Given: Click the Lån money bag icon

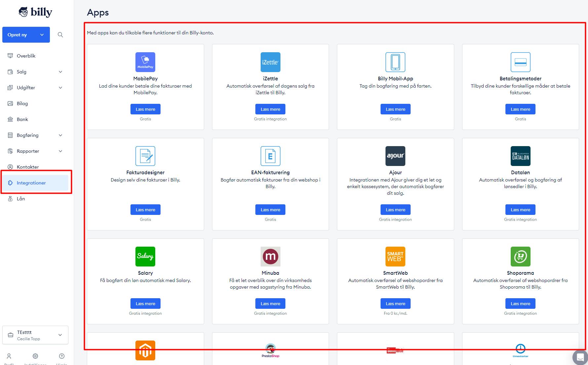Looking at the screenshot, I should 10,199.
